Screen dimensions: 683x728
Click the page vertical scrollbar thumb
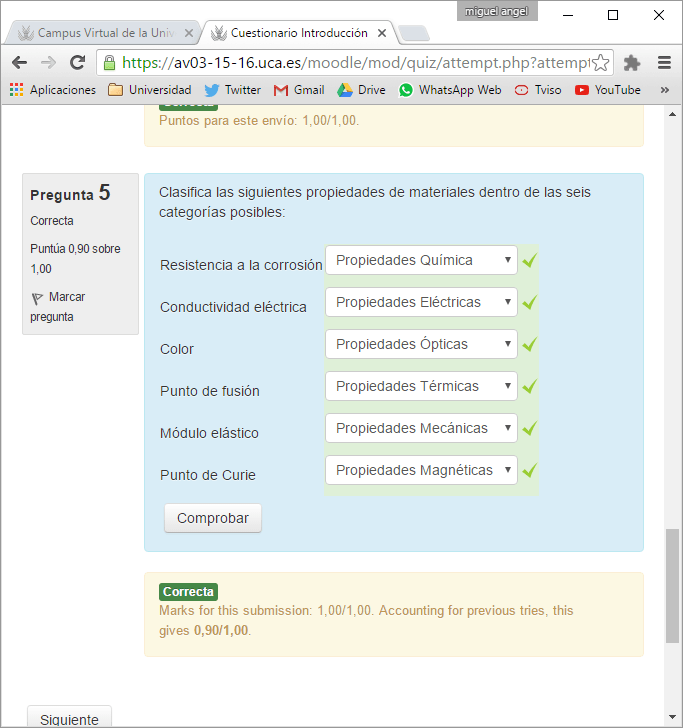672,585
